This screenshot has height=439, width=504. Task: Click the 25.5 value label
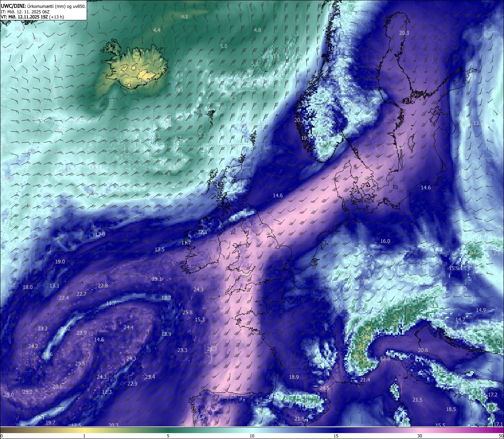pyautogui.click(x=80, y=363)
